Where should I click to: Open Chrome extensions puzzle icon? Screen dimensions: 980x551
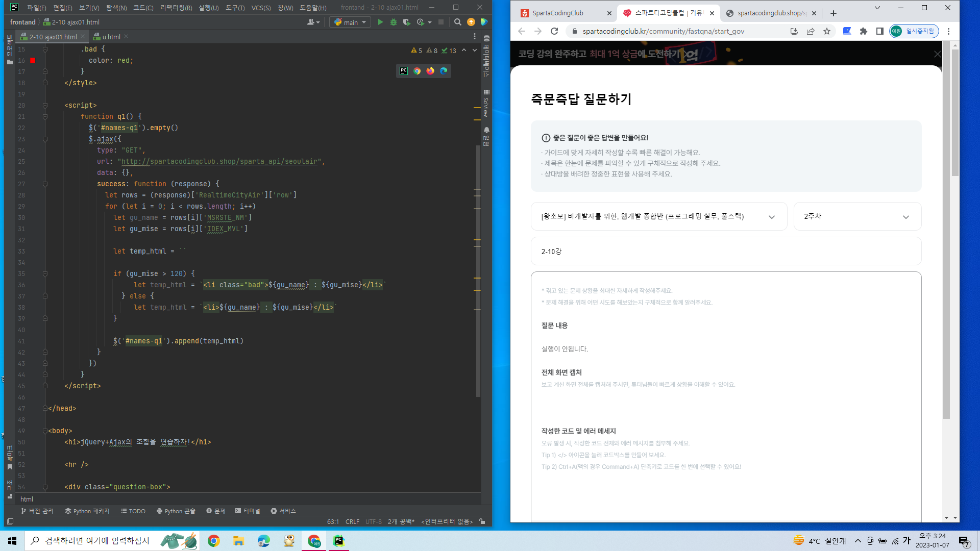click(864, 31)
